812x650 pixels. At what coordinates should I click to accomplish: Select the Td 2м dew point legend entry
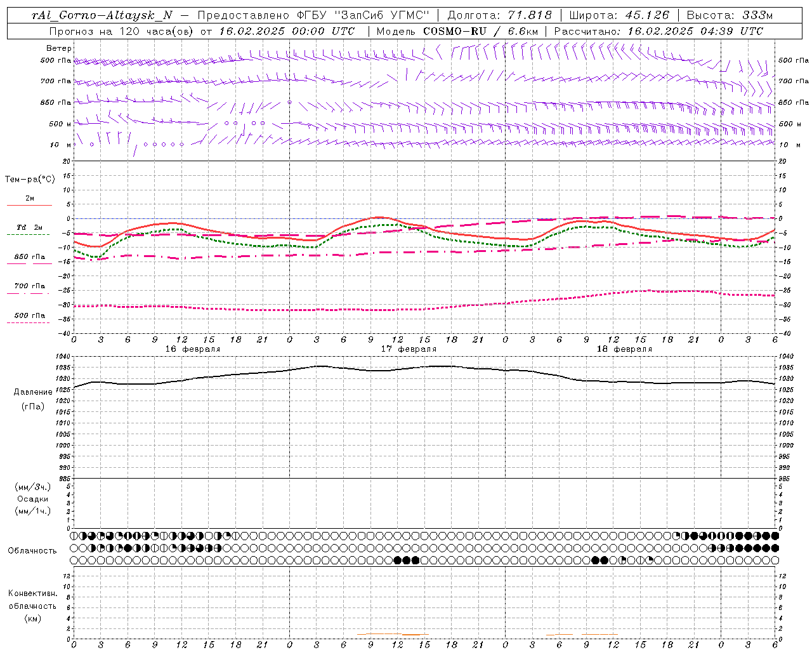[x=30, y=227]
